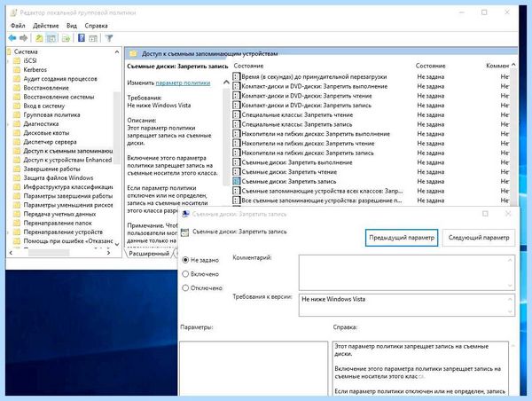Expand the Перенаправление устройств tree node
This screenshot has width=532, height=401.
(x=9, y=232)
